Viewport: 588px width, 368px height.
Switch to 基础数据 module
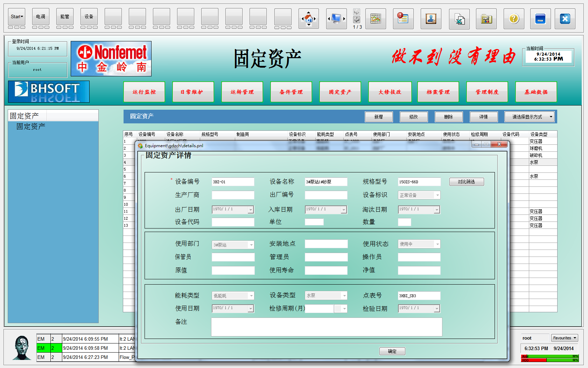click(x=536, y=92)
